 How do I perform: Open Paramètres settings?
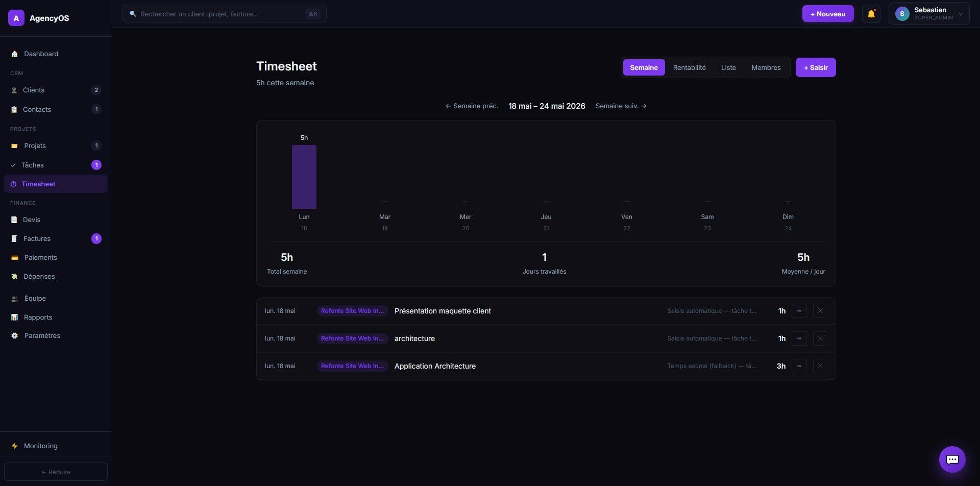[56, 335]
